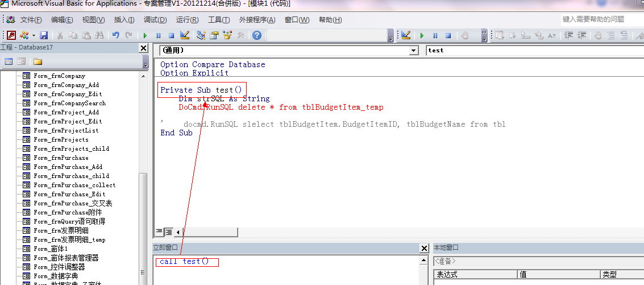The image size is (644, 285).
Task: Click the Paste clipboard icon
Action: 86,35
